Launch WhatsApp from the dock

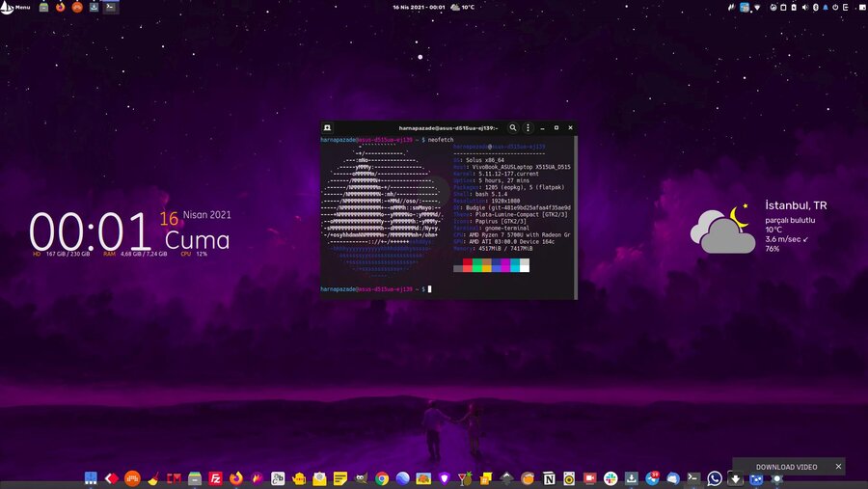click(715, 478)
